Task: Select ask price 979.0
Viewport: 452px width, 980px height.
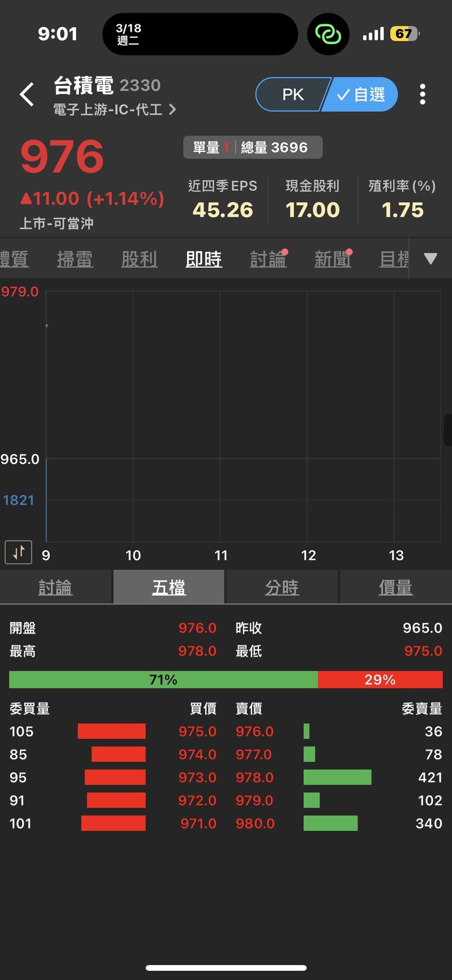Action: [x=254, y=800]
